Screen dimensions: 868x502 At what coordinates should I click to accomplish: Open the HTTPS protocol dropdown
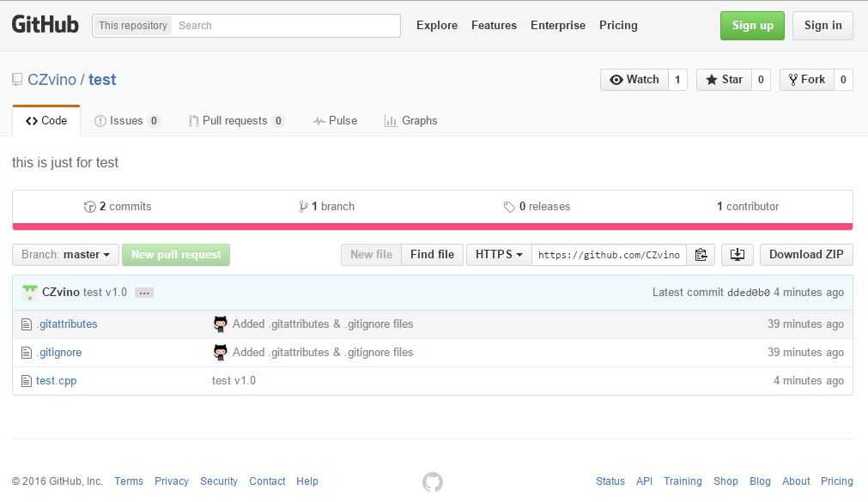(x=499, y=255)
